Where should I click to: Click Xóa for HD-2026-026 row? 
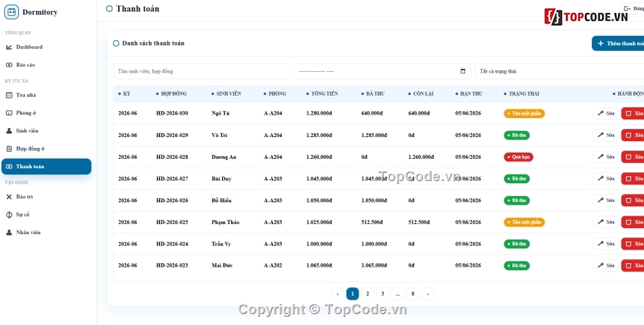pyautogui.click(x=633, y=201)
